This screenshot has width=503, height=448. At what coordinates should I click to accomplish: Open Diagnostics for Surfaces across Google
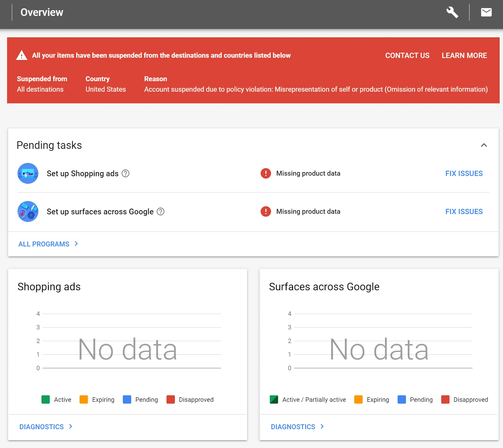coord(297,427)
